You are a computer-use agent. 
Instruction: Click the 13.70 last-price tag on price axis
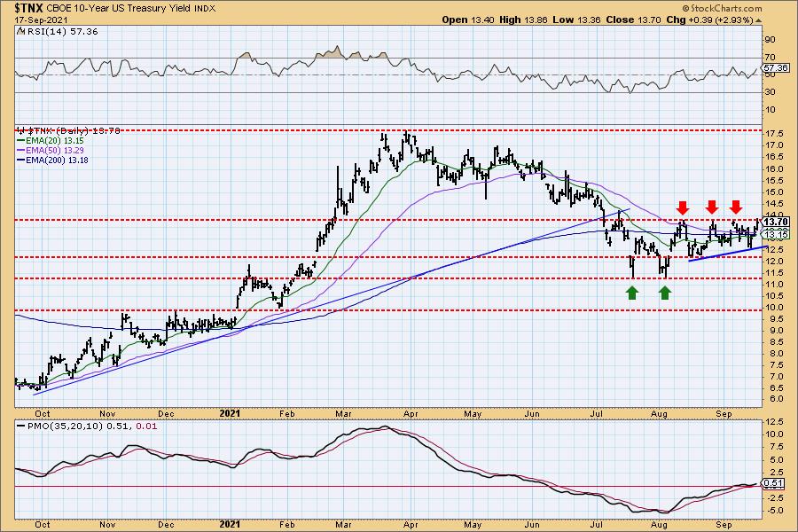(x=776, y=222)
